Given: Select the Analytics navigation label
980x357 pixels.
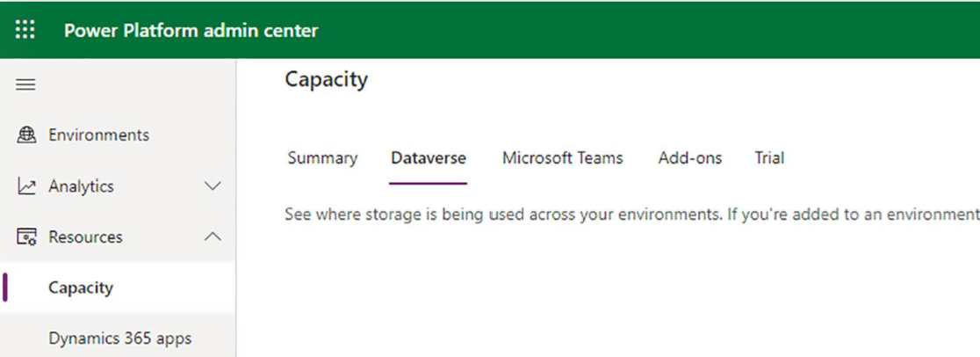Looking at the screenshot, I should click(x=82, y=186).
